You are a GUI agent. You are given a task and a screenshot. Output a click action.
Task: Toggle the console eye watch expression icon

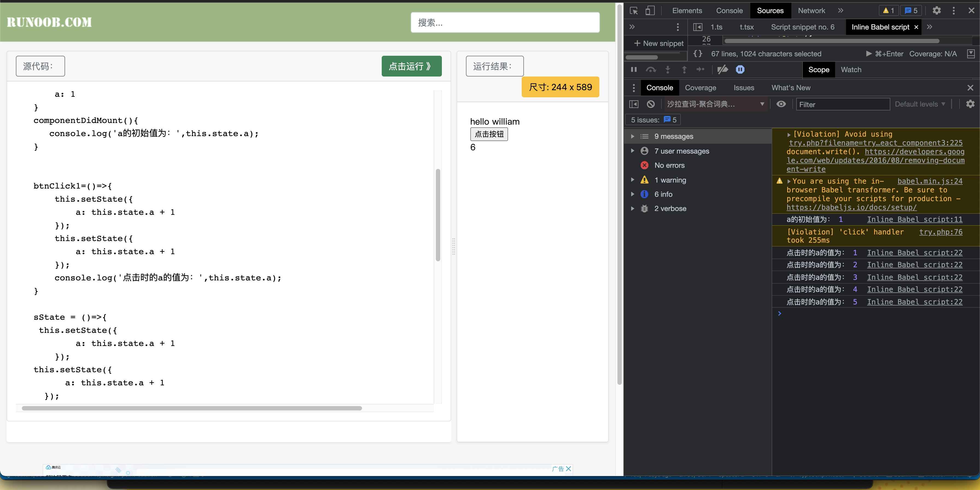(781, 104)
